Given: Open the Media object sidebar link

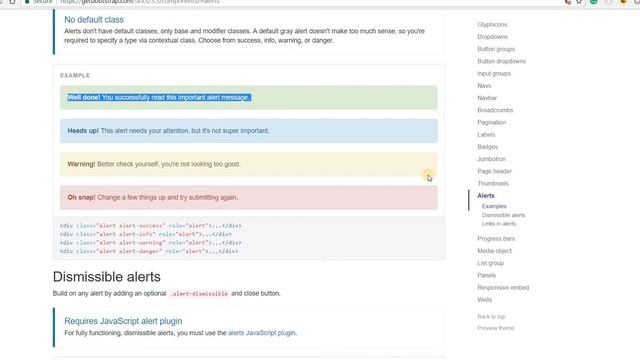Looking at the screenshot, I should click(x=494, y=251).
